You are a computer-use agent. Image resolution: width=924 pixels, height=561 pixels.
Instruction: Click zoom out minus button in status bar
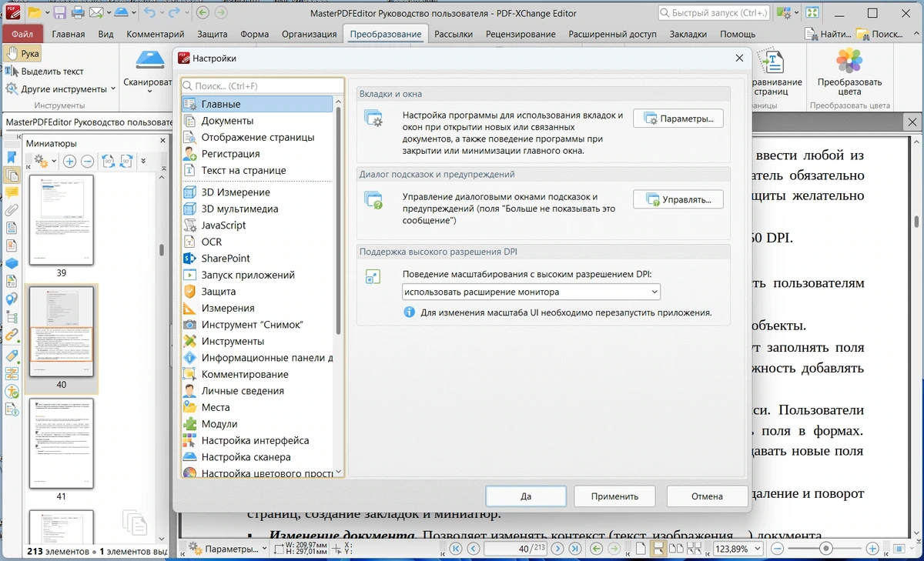[777, 549]
